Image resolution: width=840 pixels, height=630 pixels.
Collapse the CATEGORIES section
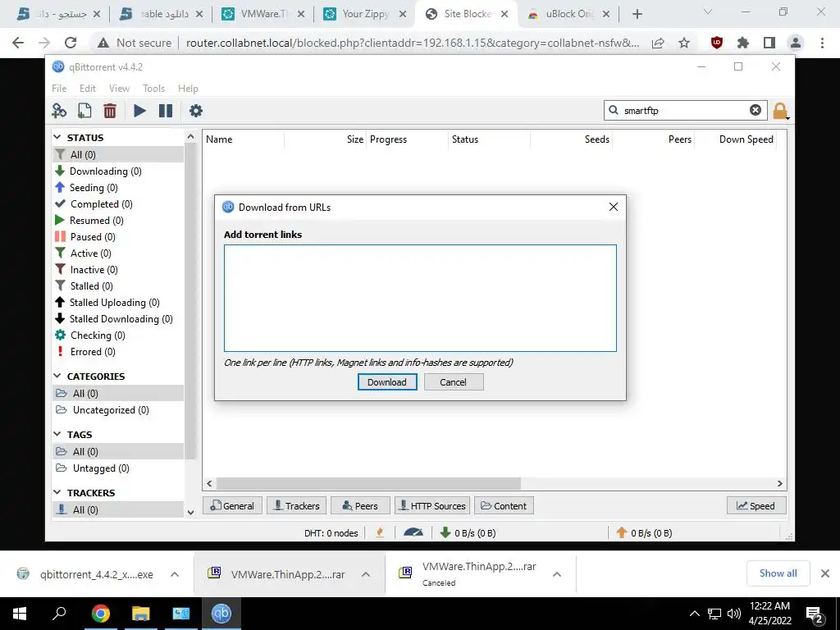click(57, 376)
